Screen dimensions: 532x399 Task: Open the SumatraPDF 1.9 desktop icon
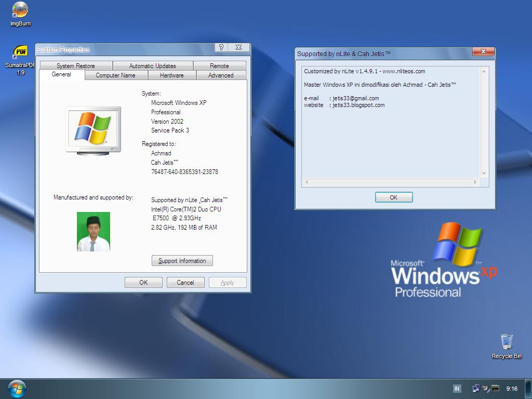click(20, 60)
